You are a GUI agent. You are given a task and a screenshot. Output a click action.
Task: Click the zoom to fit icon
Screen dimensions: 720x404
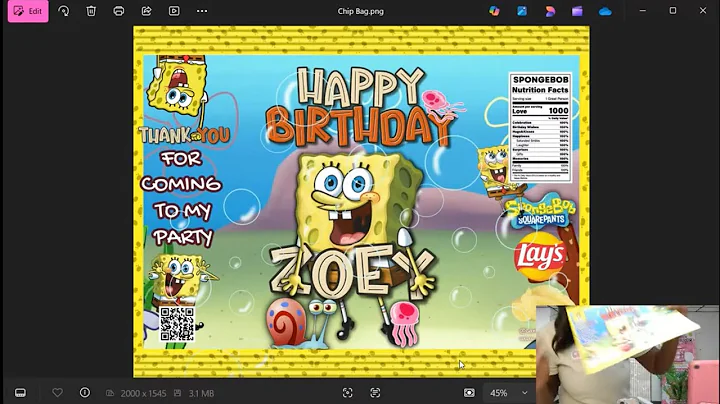click(469, 393)
